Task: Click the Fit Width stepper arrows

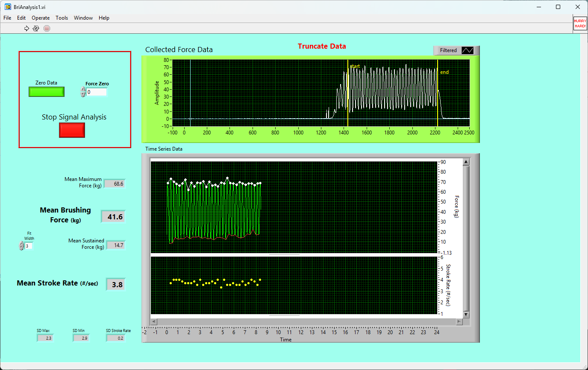Action: 22,246
